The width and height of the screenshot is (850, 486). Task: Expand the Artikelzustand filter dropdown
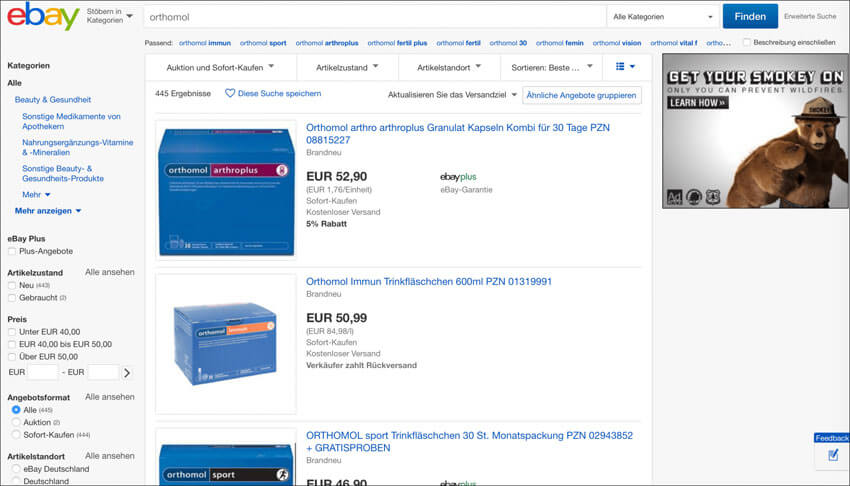coord(347,67)
